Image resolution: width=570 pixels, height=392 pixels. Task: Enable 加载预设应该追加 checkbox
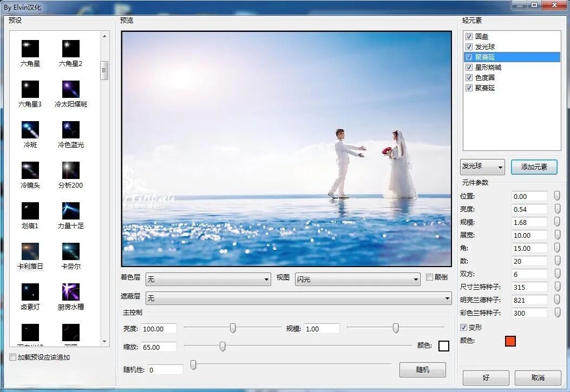(x=13, y=357)
